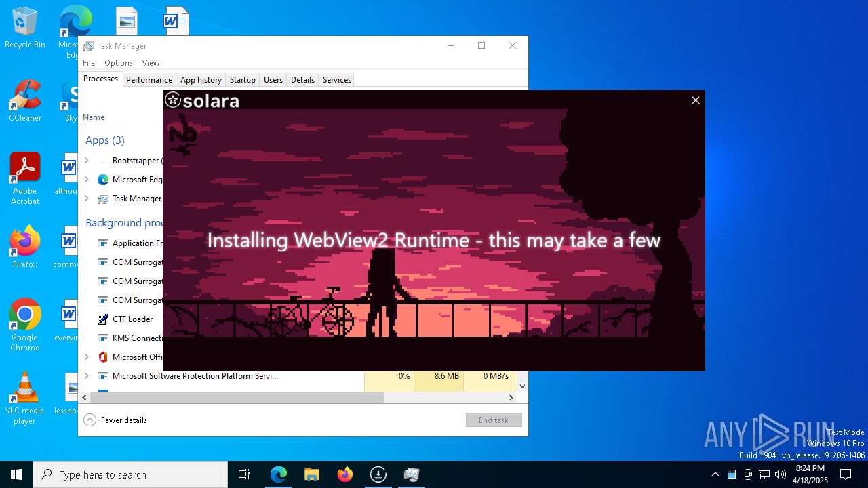Open Adobe Acrobat desktop shortcut
The width and height of the screenshot is (868, 488).
[25, 179]
